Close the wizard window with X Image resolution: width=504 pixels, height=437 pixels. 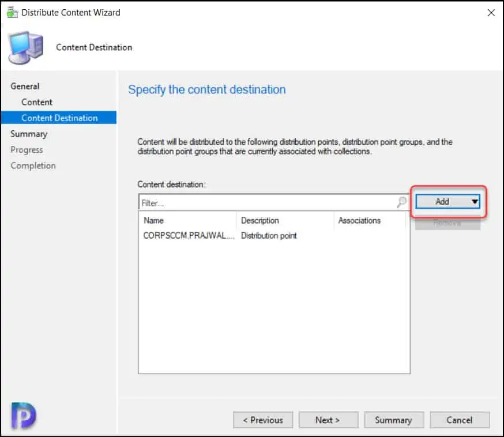pos(491,13)
